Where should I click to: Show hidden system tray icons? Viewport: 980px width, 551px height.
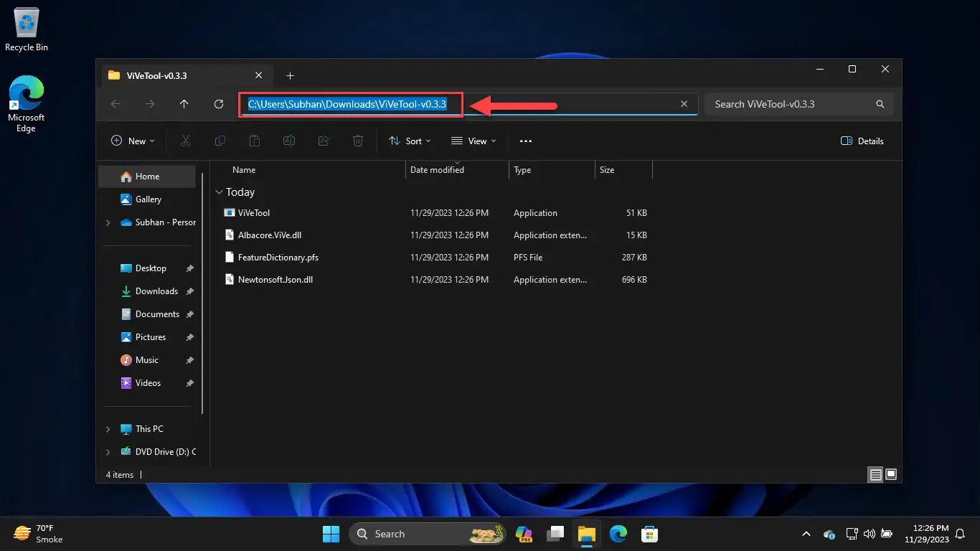pos(806,534)
